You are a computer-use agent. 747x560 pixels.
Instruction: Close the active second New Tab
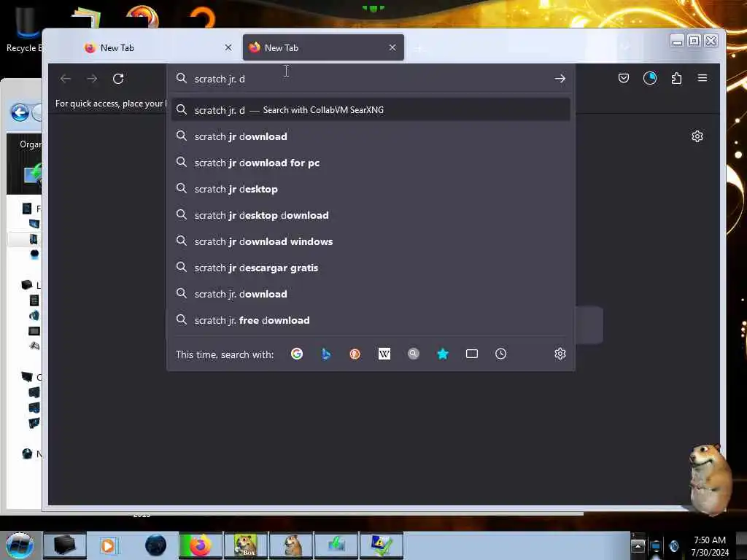392,47
